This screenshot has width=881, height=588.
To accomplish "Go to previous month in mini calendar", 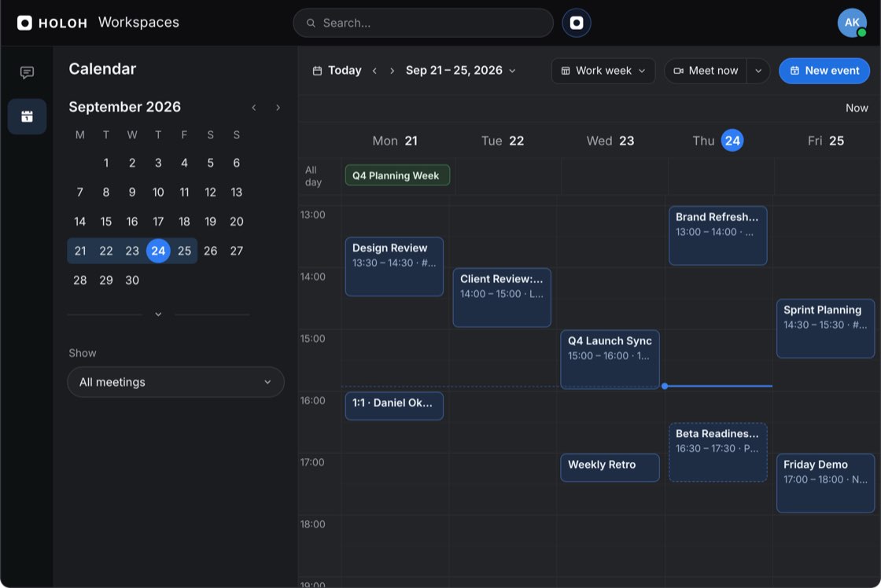I will point(254,107).
